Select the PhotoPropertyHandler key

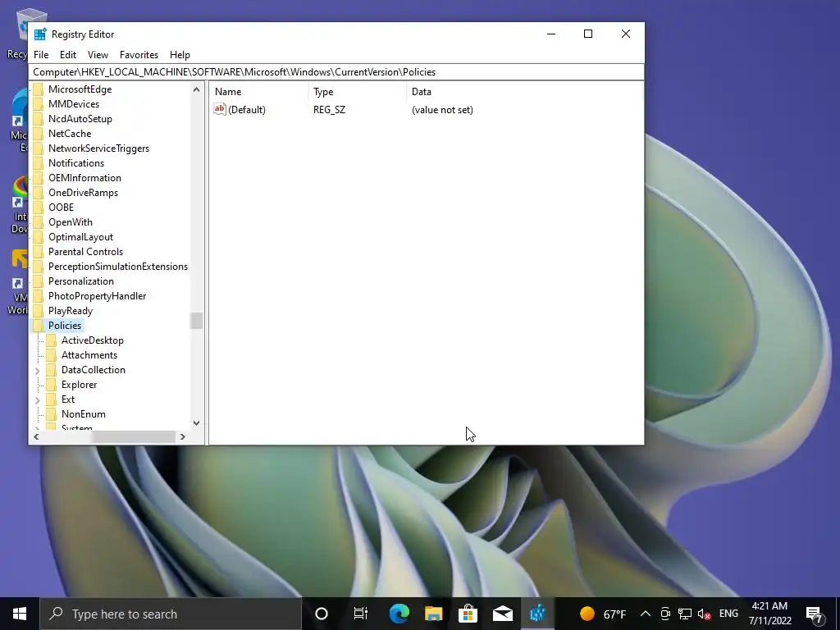pos(97,295)
